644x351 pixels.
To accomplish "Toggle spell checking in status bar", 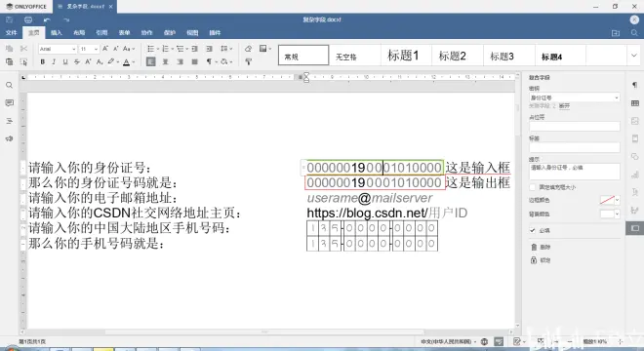I will [x=499, y=341].
